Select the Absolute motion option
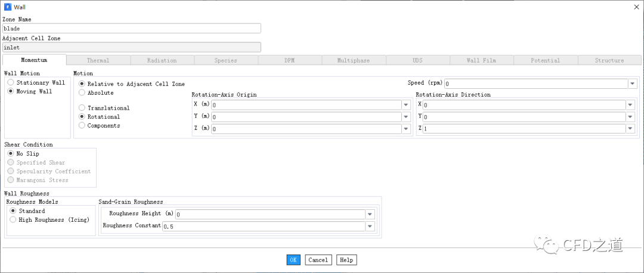Viewport: 644px width, 273px height. [x=82, y=93]
